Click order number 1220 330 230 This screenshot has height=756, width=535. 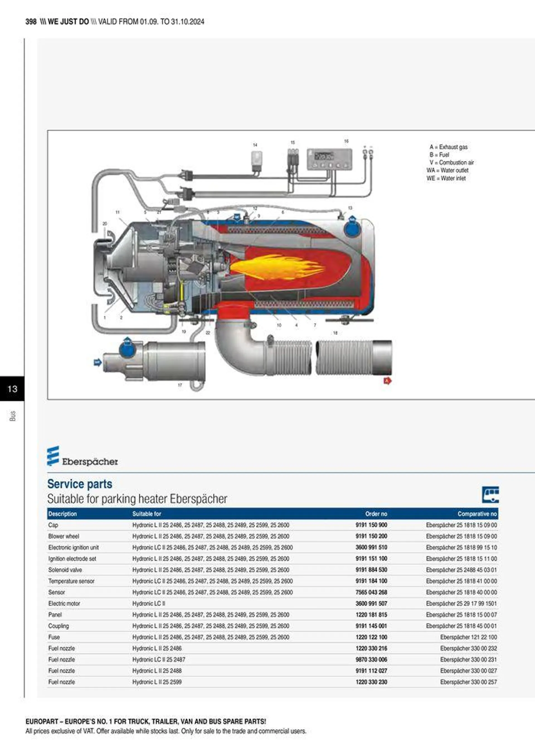371,682
